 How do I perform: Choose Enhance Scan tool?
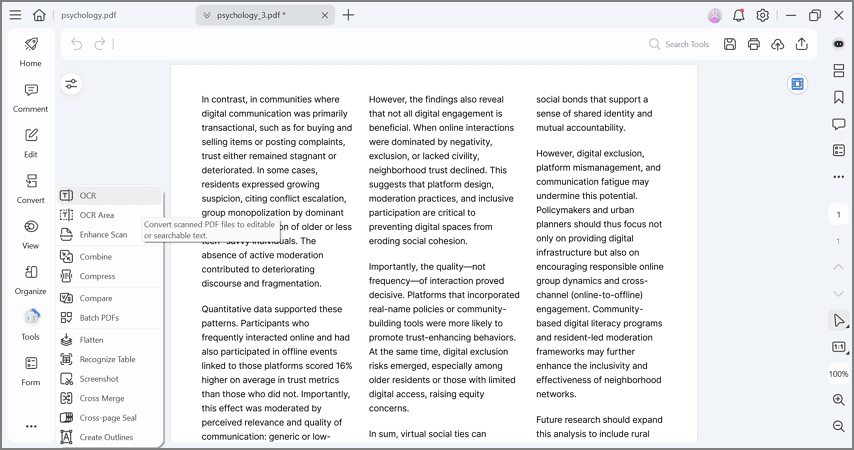(109, 235)
